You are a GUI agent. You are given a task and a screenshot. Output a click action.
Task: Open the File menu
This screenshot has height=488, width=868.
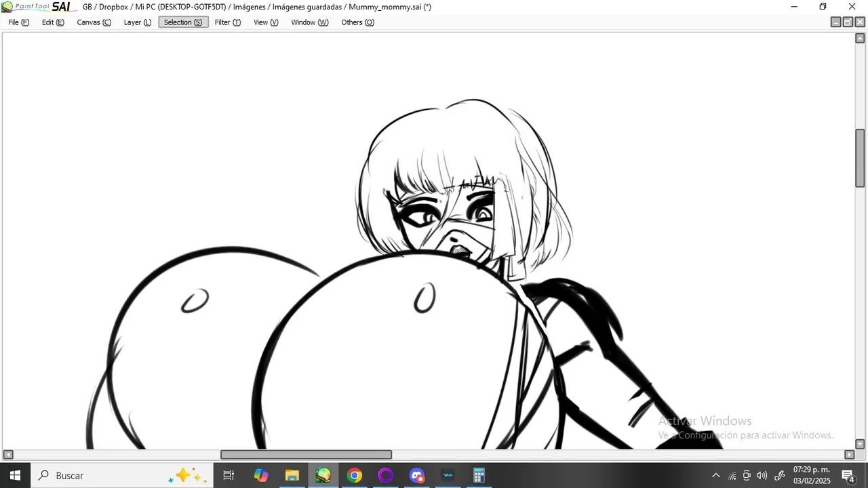(19, 22)
